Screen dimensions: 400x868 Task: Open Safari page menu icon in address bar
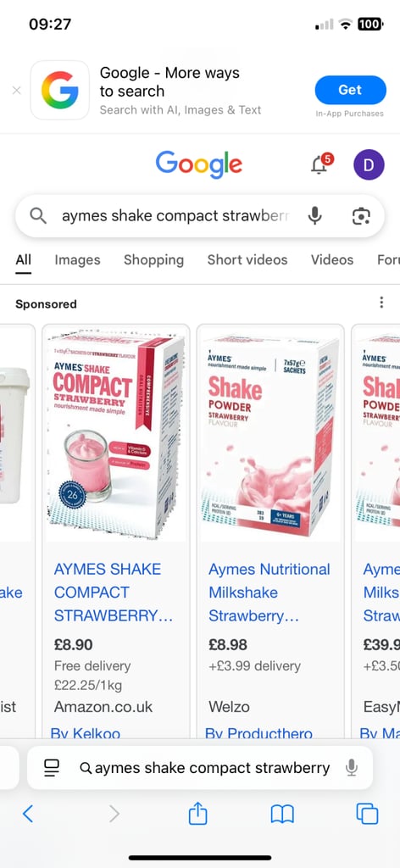52,767
